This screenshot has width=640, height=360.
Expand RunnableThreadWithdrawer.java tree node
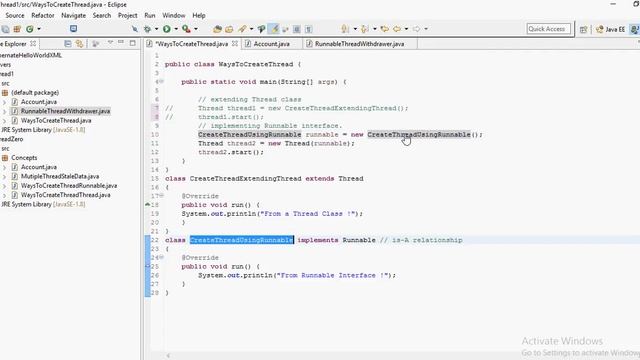[4, 111]
